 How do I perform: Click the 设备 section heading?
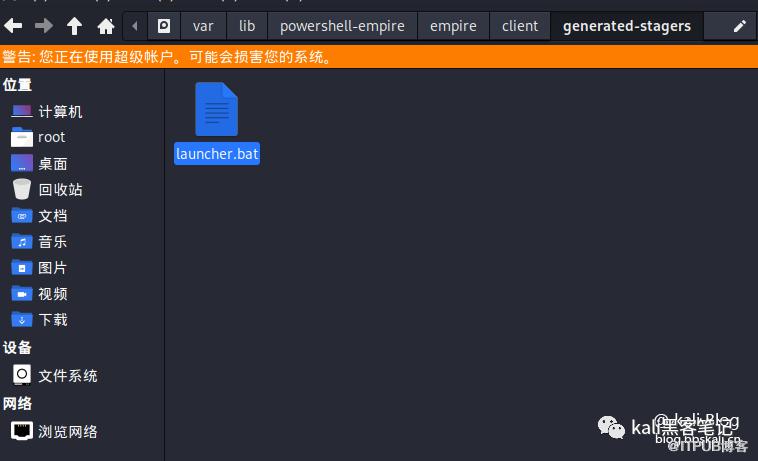point(17,347)
